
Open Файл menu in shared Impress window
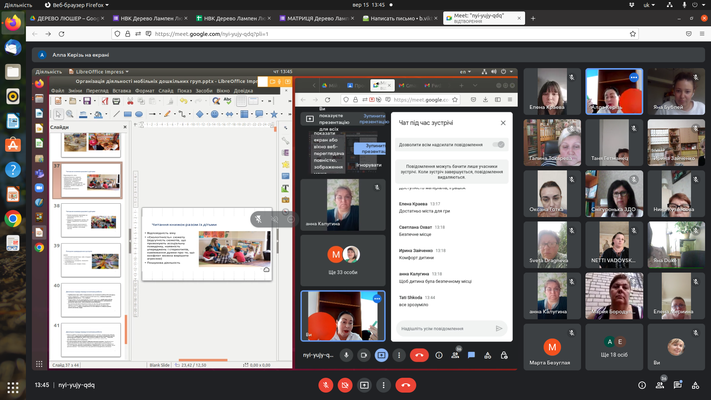(x=58, y=91)
